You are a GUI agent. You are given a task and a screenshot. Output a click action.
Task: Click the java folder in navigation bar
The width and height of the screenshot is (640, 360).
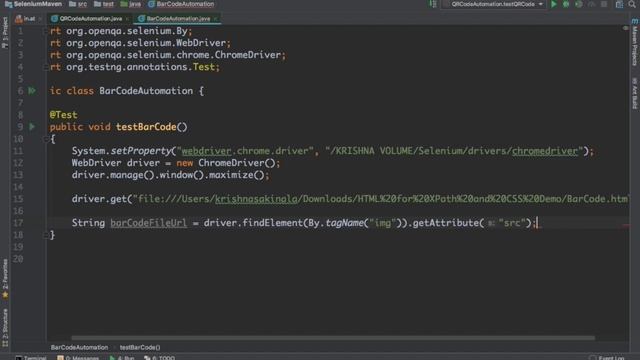[131, 4]
